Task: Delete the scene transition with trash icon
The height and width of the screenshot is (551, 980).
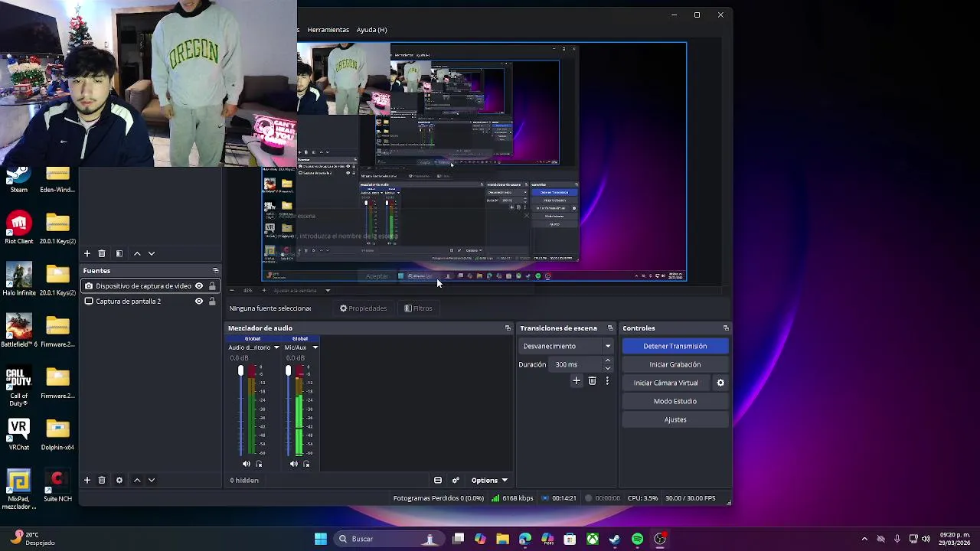Action: pos(592,380)
